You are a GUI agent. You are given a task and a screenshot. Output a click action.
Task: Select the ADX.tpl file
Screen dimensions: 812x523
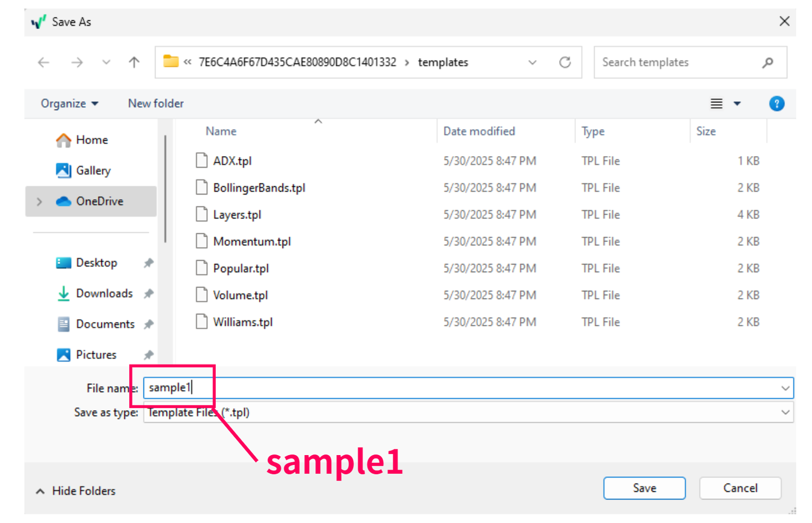(x=232, y=161)
